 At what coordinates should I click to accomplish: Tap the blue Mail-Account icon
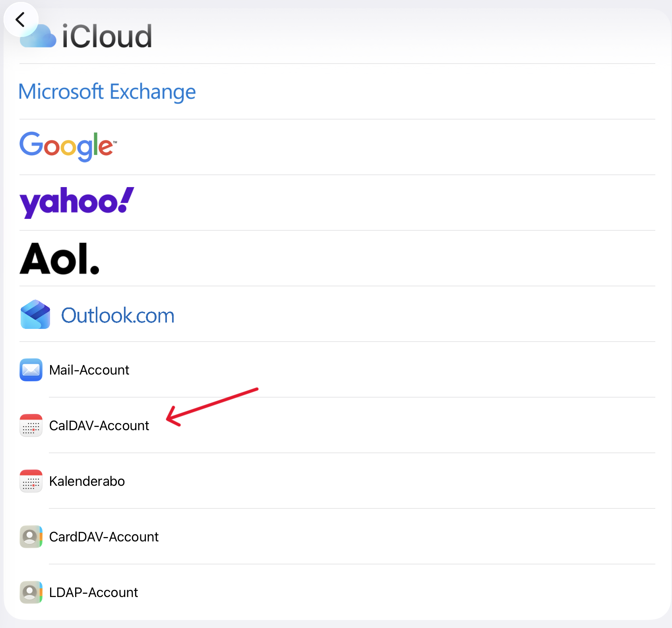click(x=31, y=370)
